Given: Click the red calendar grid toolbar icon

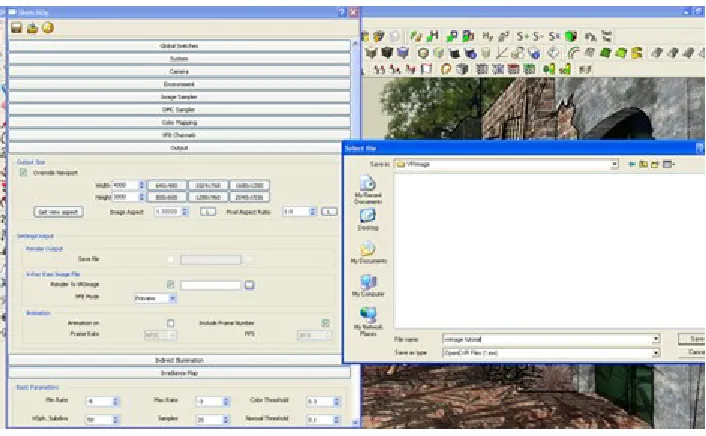Looking at the screenshot, I should coord(513,69).
